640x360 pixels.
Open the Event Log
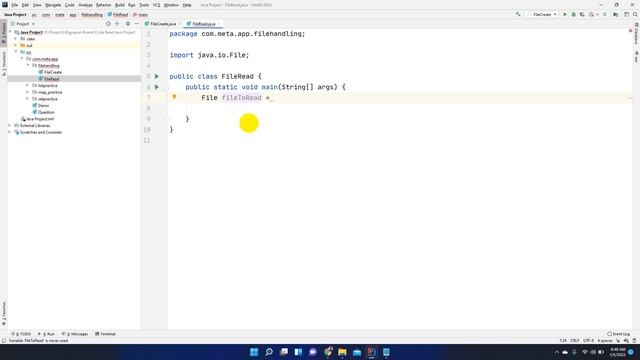[618, 334]
